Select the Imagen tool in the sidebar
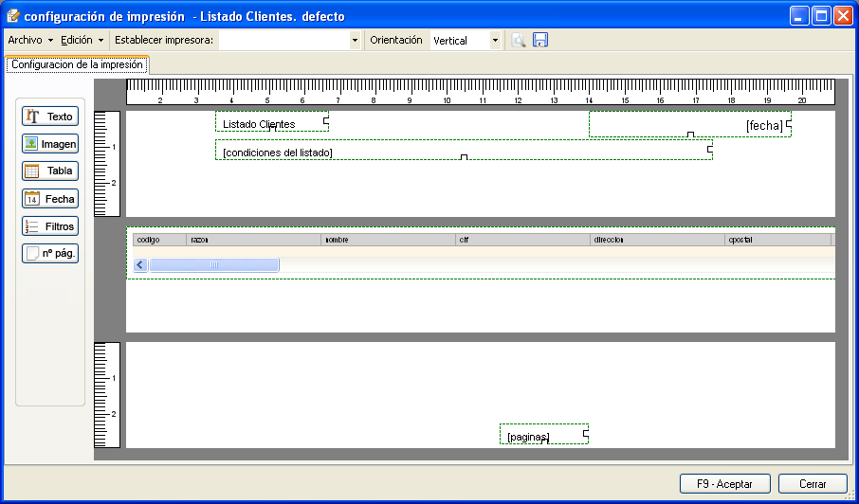The image size is (859, 504). [x=50, y=144]
